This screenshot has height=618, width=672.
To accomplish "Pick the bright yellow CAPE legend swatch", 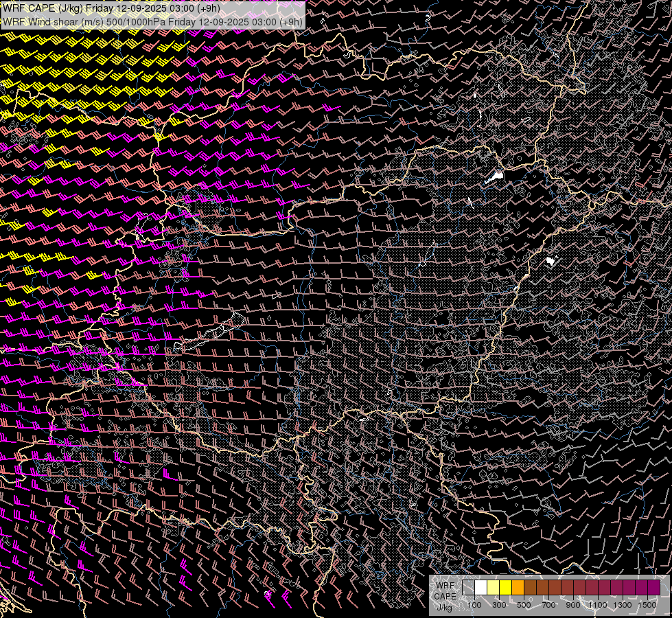I will (506, 588).
